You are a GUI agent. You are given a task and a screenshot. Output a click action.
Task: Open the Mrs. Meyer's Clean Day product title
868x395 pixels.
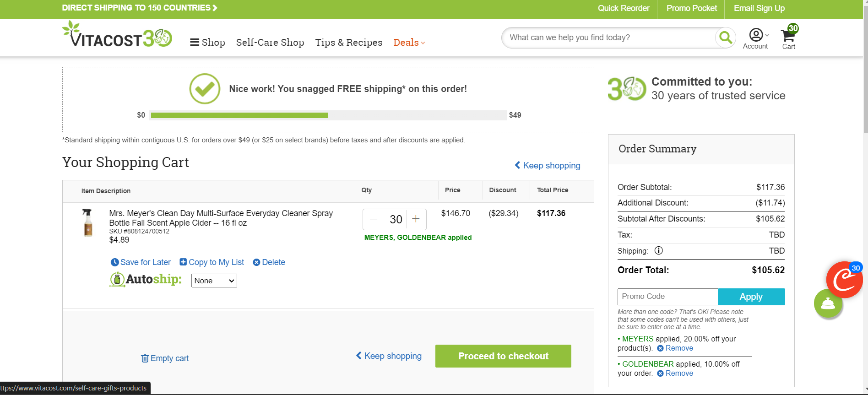point(221,218)
